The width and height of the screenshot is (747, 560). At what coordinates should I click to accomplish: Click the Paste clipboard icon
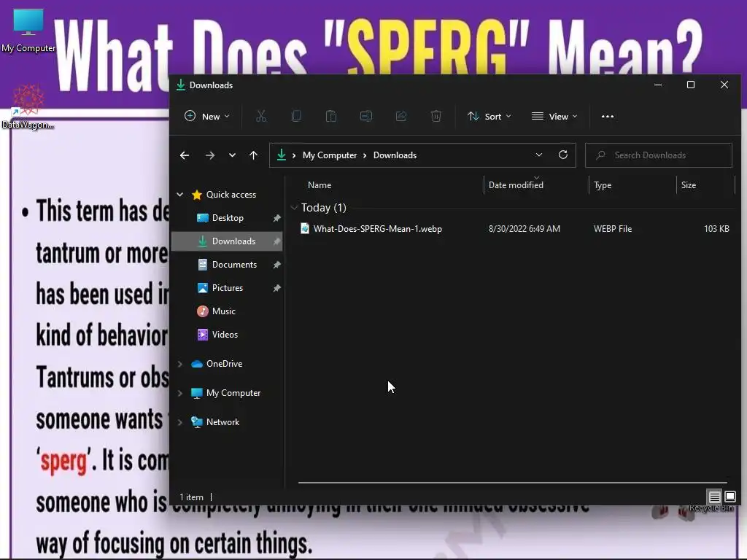coord(331,116)
